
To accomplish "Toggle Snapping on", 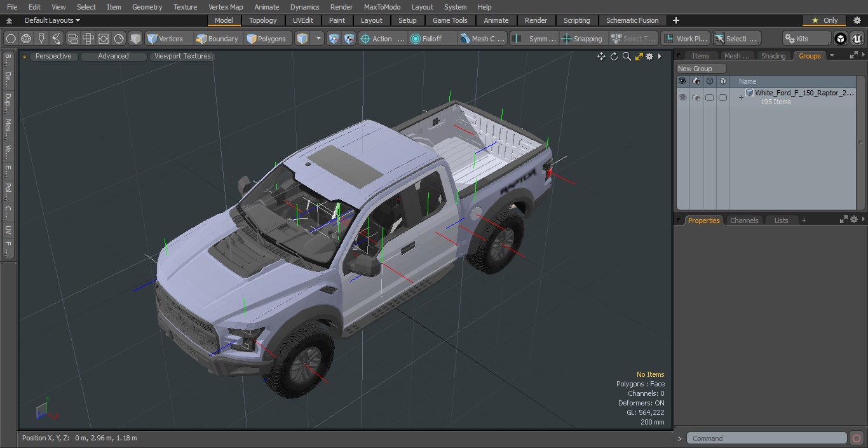I will [583, 39].
